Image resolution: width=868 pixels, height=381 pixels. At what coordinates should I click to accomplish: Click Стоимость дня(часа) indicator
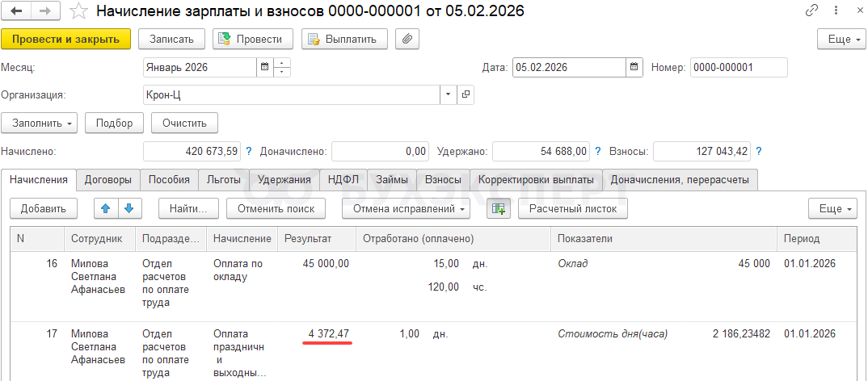point(613,334)
